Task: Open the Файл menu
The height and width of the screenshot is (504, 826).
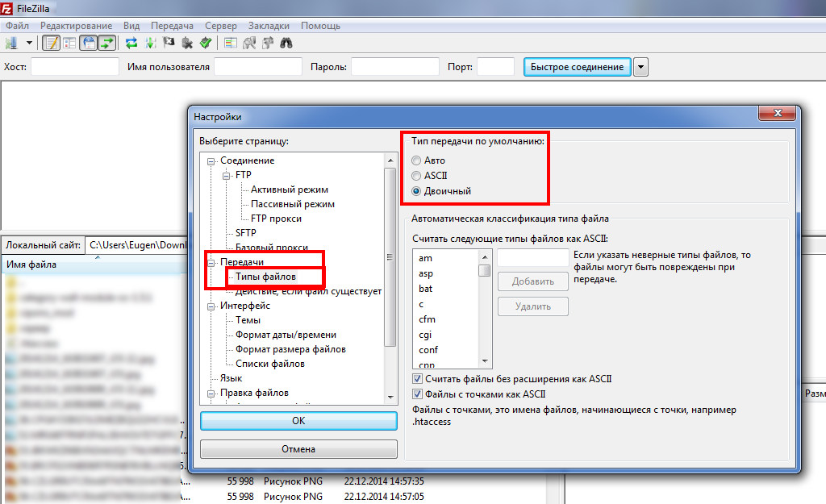Action: click(x=18, y=26)
